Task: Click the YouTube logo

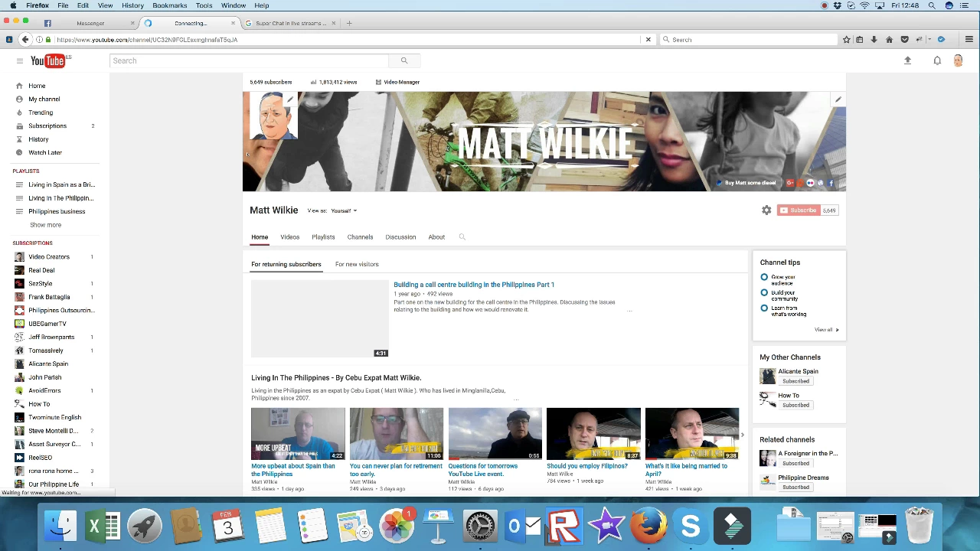Action: click(x=50, y=60)
